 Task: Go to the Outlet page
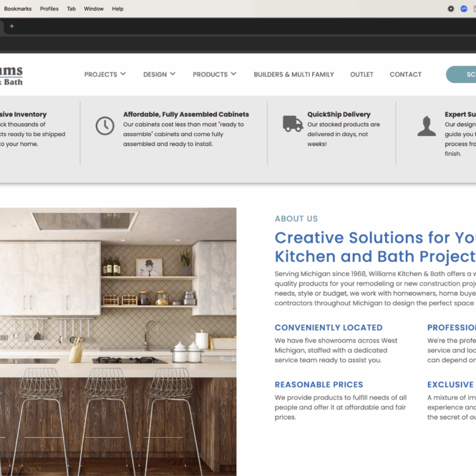click(361, 74)
